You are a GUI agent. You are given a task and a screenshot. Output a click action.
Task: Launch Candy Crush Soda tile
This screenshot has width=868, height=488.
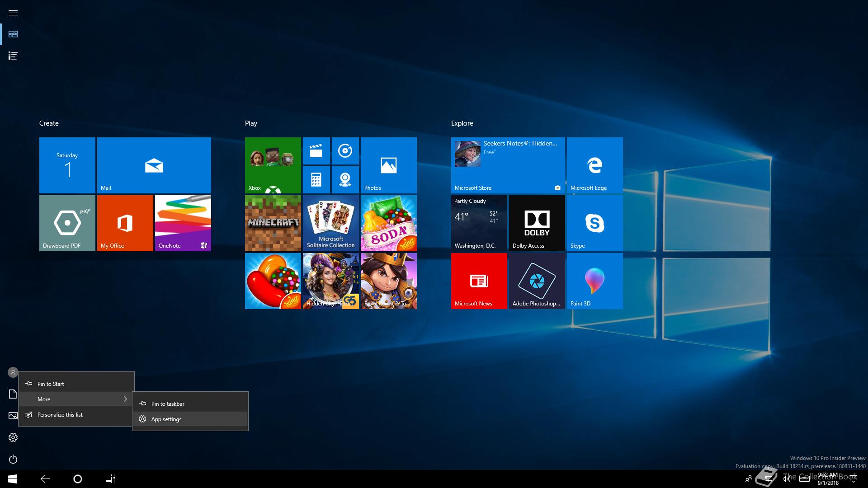[x=389, y=223]
